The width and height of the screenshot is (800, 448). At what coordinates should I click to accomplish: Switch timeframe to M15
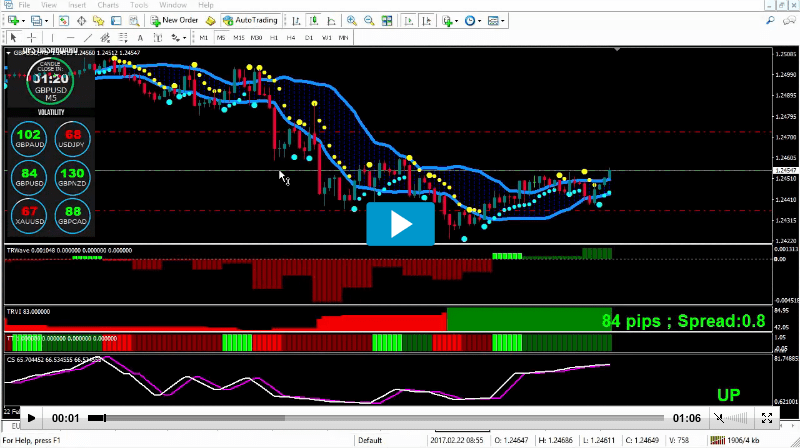pos(239,37)
